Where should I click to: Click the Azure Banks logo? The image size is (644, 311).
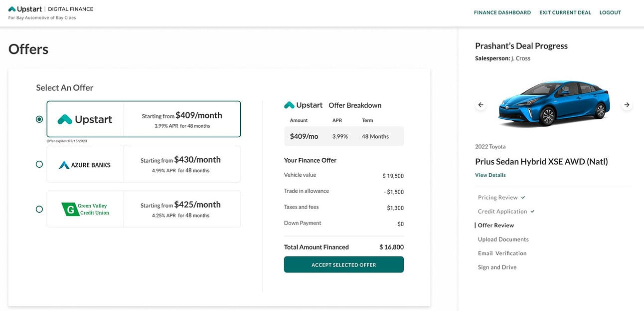pyautogui.click(x=85, y=165)
